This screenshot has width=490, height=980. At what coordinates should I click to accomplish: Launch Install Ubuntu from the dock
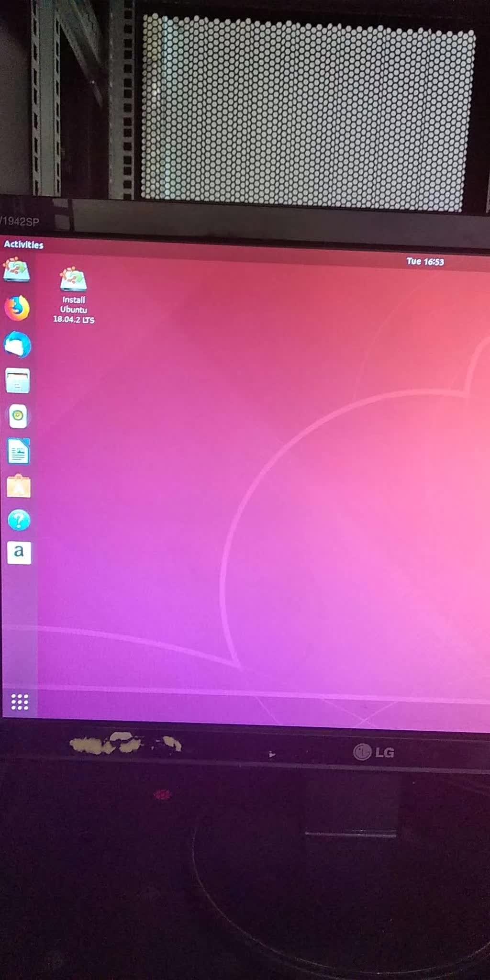tap(17, 270)
